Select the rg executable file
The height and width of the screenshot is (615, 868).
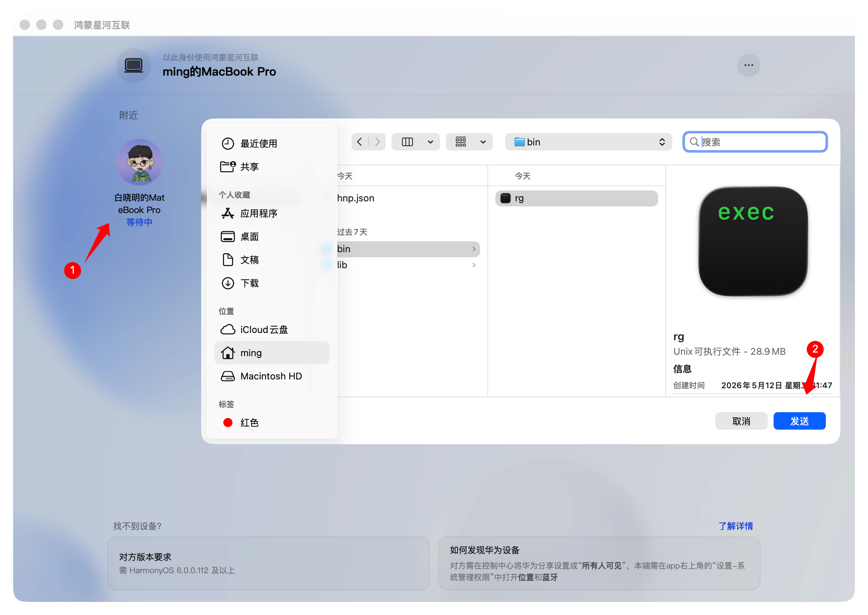click(x=576, y=198)
